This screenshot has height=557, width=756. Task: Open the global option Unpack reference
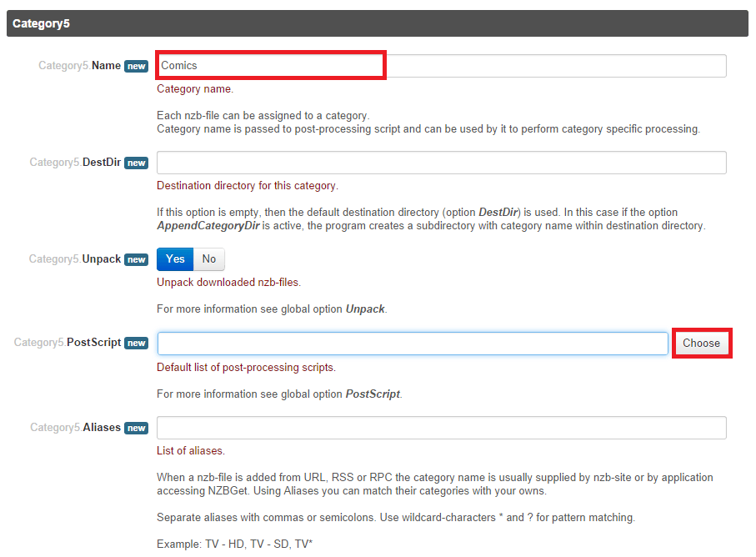point(365,309)
